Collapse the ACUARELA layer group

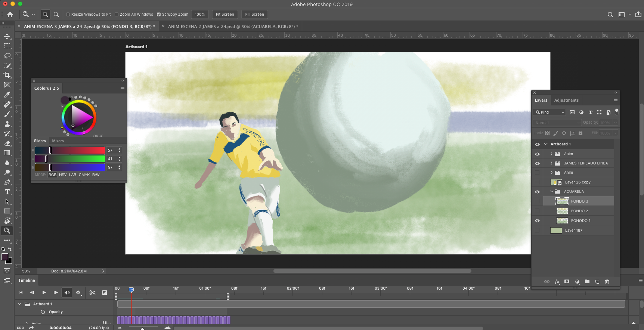click(x=551, y=192)
